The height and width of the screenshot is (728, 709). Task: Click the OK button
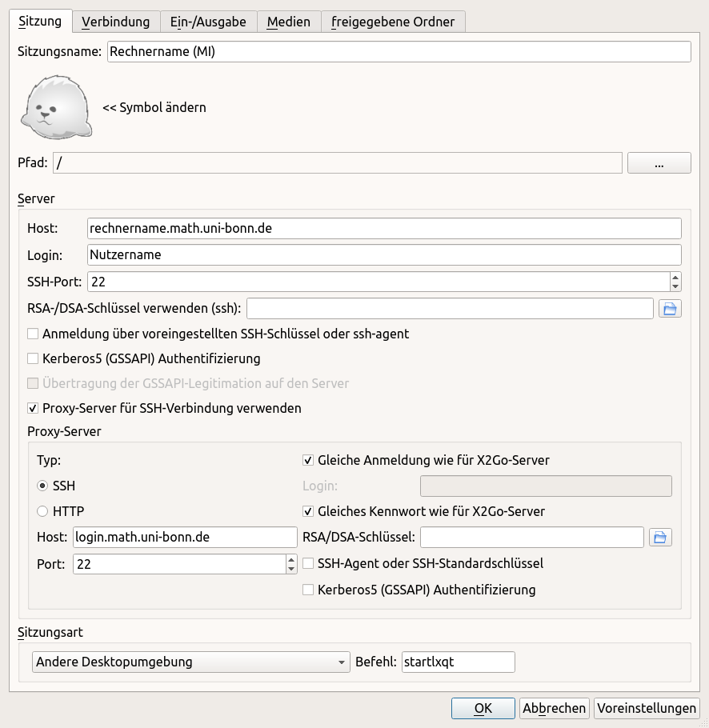483,709
